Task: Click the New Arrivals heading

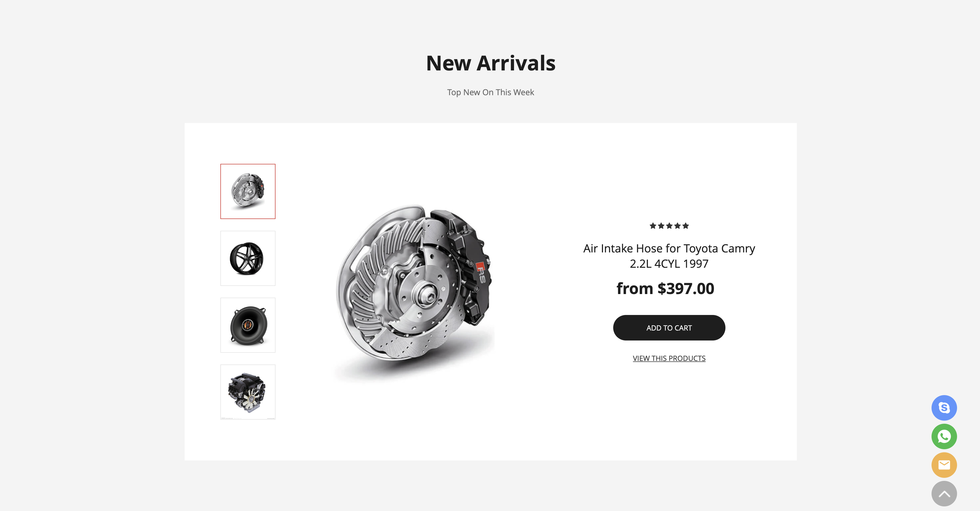Action: [490, 63]
